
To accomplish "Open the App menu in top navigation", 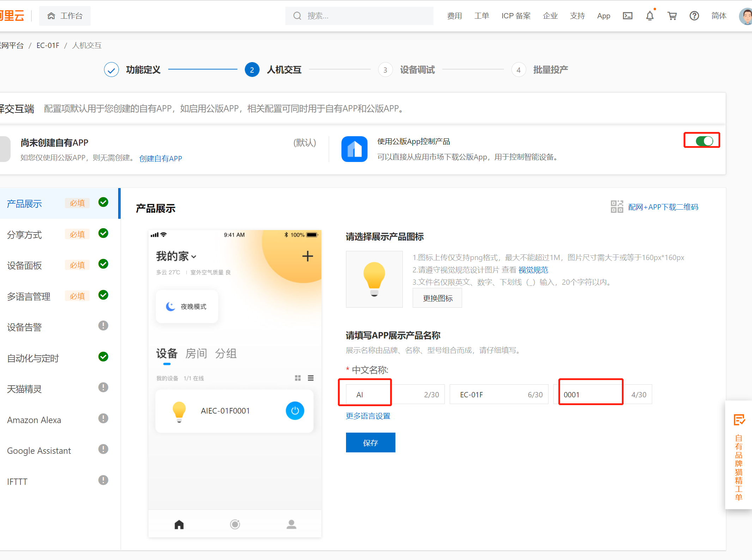I will point(604,16).
